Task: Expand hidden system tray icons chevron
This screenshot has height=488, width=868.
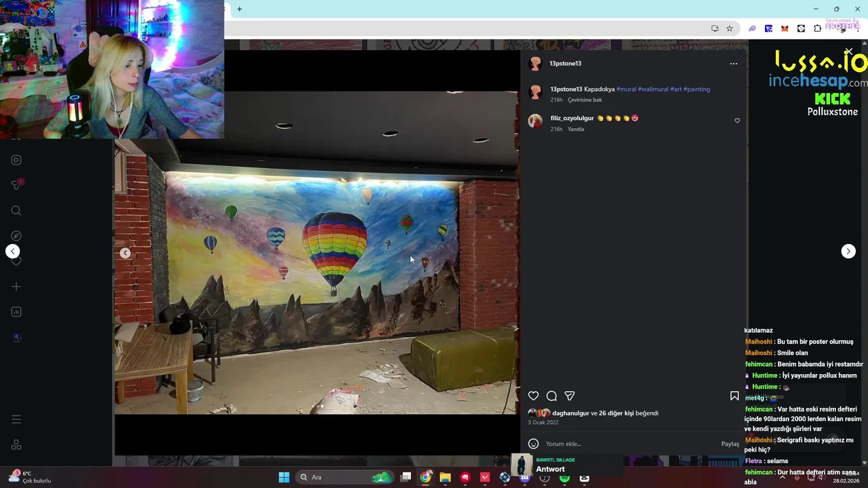Action: [x=783, y=477]
